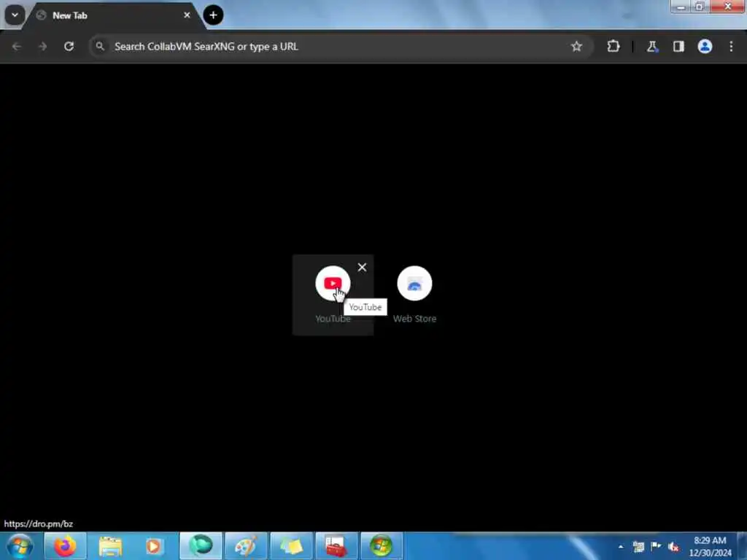
Task: Open Windows Explorer folder from taskbar
Action: pyautogui.click(x=111, y=545)
